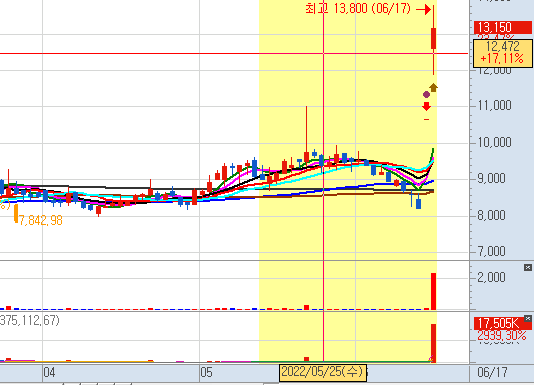The height and width of the screenshot is (385, 534).
Task: Click the '최고 13,800 (06/17)' high-price label
Action: point(358,8)
